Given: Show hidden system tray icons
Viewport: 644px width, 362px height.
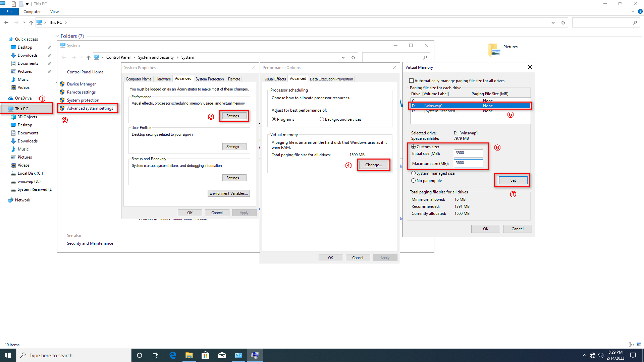Looking at the screenshot, I should 585,355.
